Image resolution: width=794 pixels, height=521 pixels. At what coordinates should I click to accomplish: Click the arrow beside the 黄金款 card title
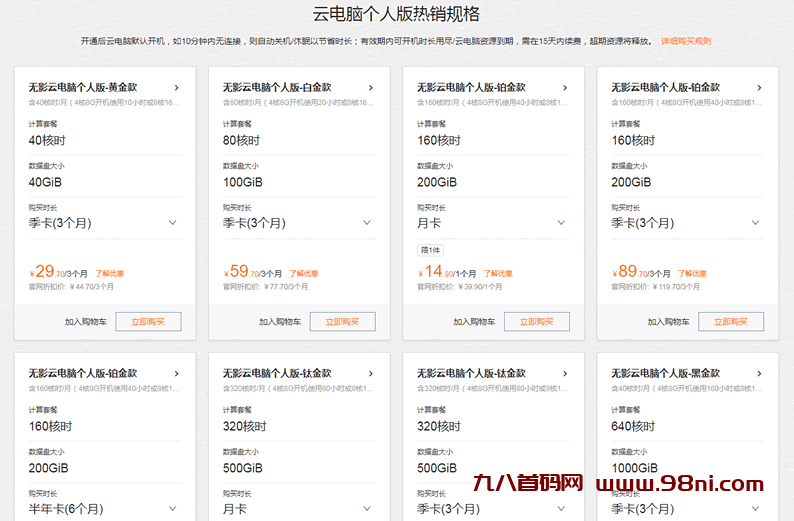pos(177,88)
